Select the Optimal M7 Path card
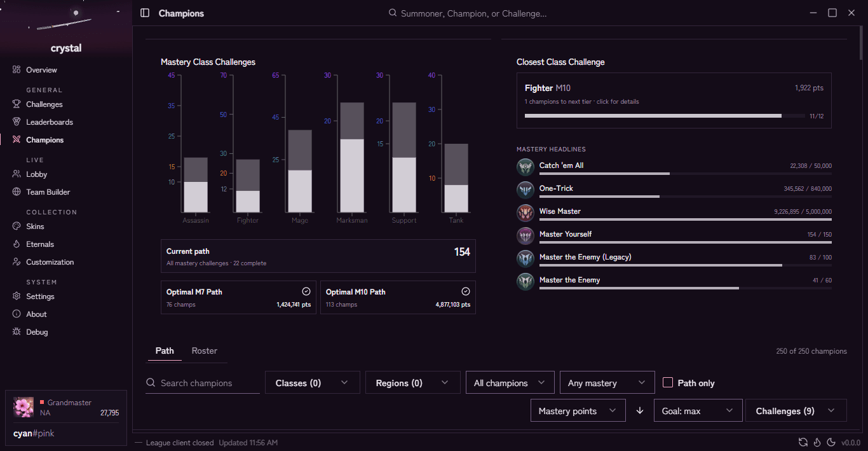This screenshot has width=868, height=451. click(238, 298)
